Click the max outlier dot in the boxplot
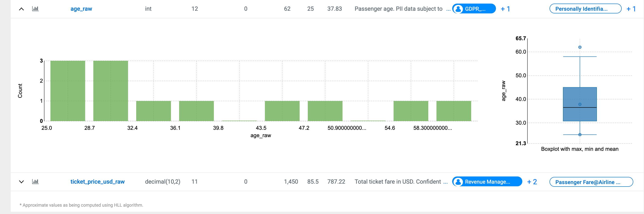Viewport: 644px width, 214px height. pyautogui.click(x=580, y=47)
